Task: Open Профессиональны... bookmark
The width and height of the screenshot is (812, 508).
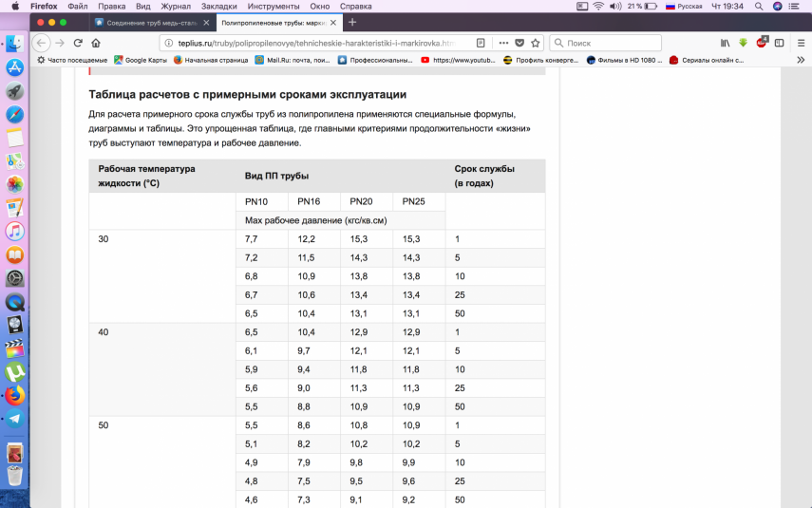Action: [375, 60]
